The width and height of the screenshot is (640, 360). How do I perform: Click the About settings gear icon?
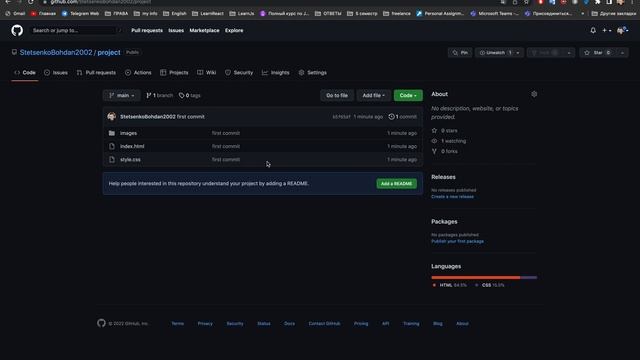click(x=534, y=94)
